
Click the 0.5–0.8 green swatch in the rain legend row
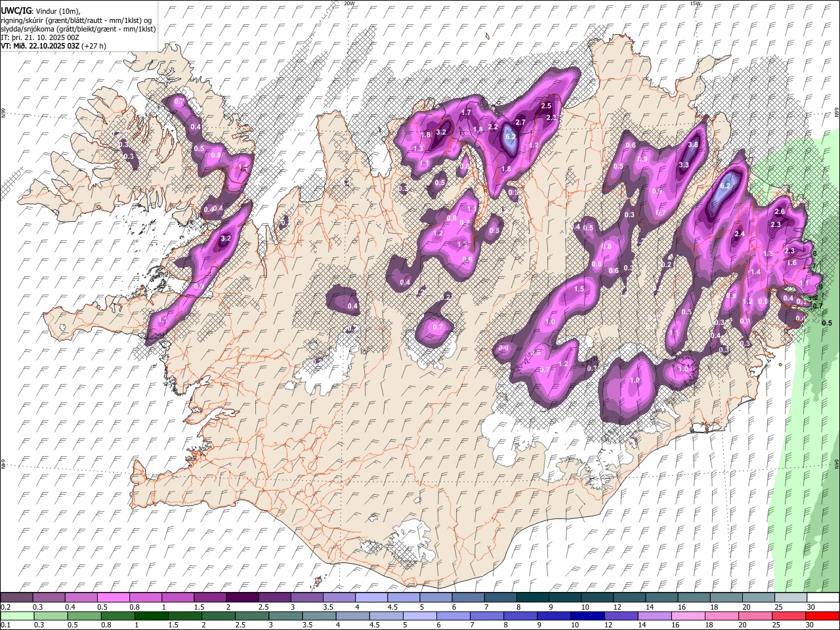coord(85,616)
